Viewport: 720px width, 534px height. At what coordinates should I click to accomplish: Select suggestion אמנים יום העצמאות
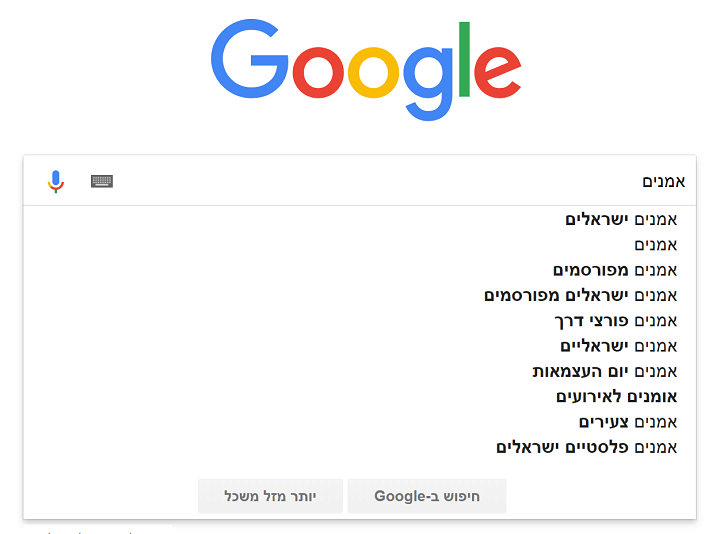360,371
